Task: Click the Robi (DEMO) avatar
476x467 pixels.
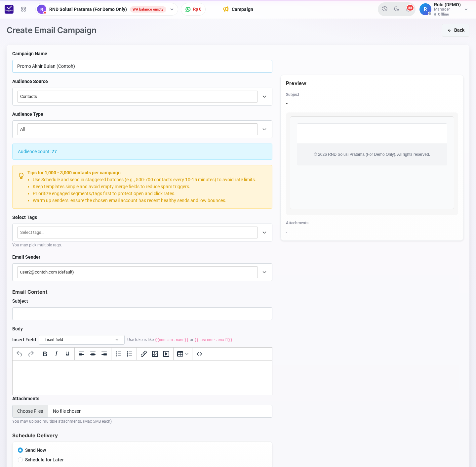Action: (x=425, y=9)
